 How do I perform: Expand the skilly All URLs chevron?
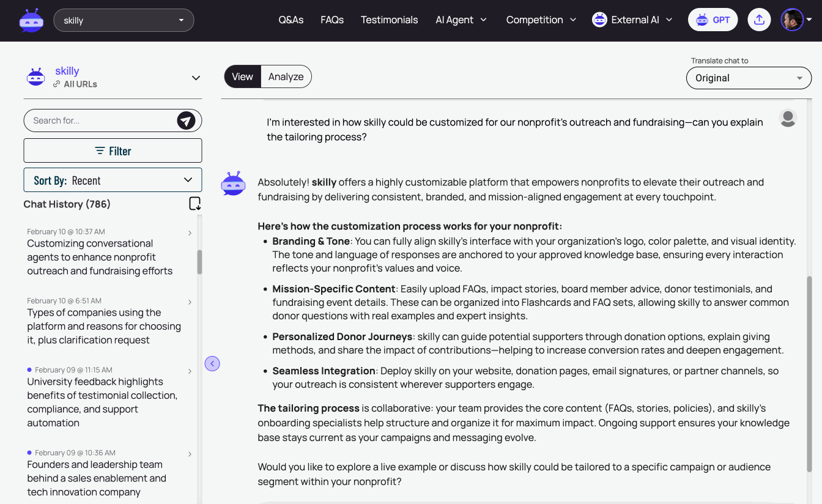196,78
